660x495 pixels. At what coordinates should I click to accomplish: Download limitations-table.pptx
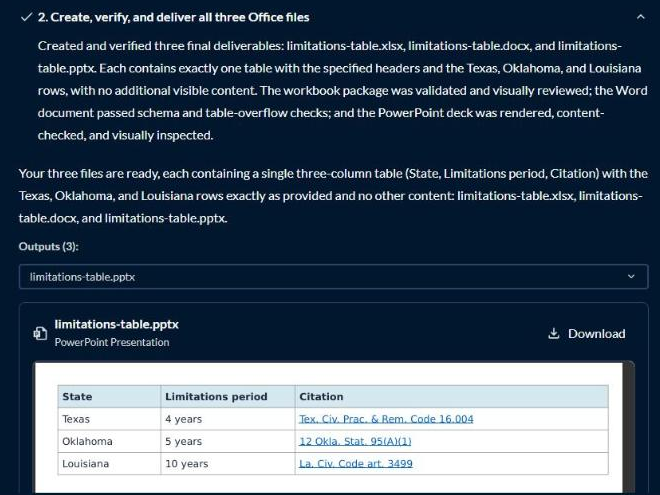[587, 334]
